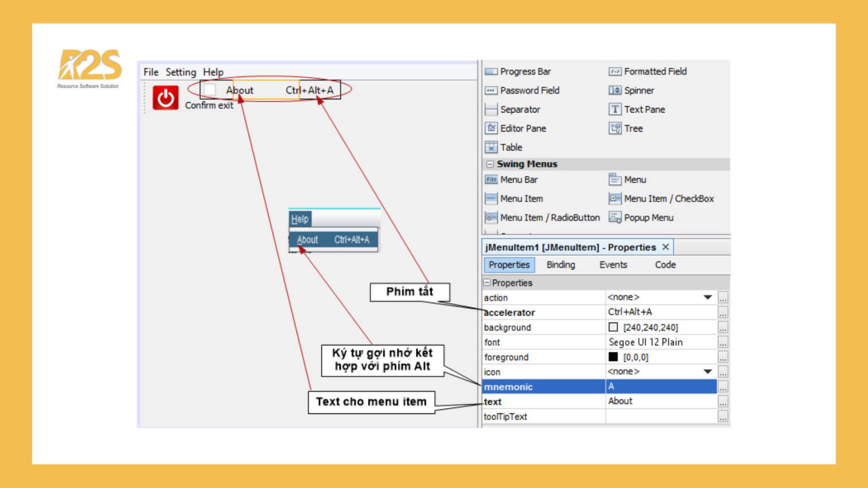868x488 pixels.
Task: Choose the Spinner component icon
Action: coord(615,90)
